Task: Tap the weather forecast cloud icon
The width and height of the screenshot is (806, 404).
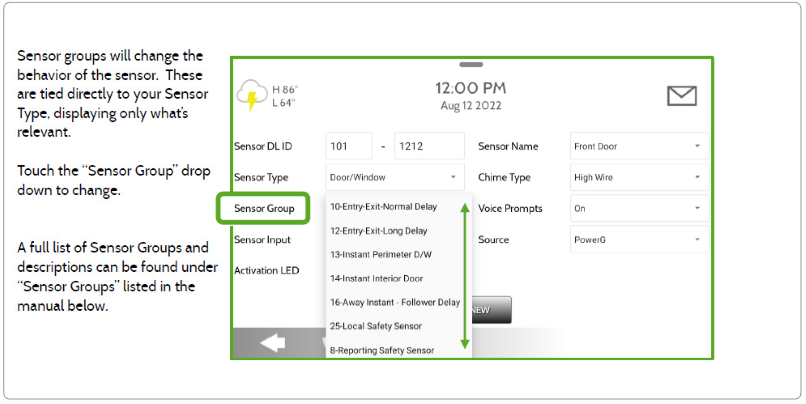Action: (x=250, y=96)
